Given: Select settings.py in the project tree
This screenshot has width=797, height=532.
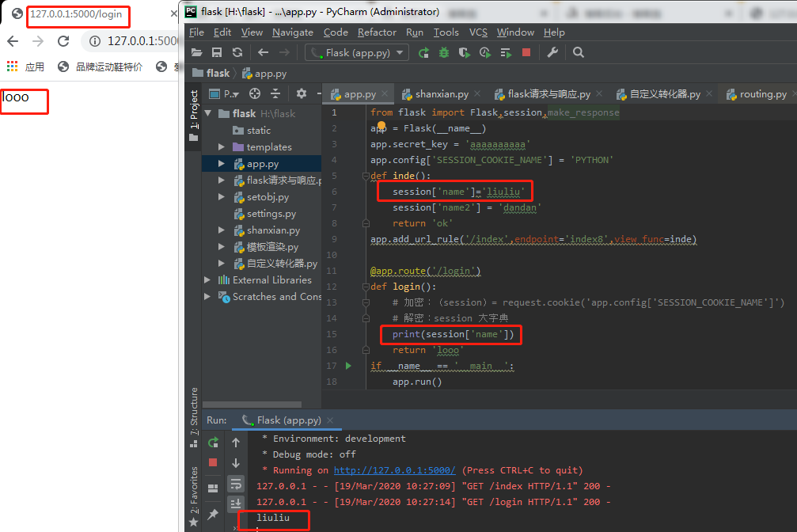Looking at the screenshot, I should pos(271,214).
